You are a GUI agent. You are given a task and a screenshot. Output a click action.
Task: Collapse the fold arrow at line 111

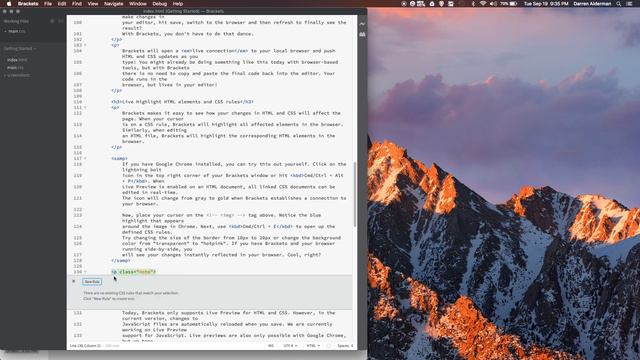[x=85, y=108]
